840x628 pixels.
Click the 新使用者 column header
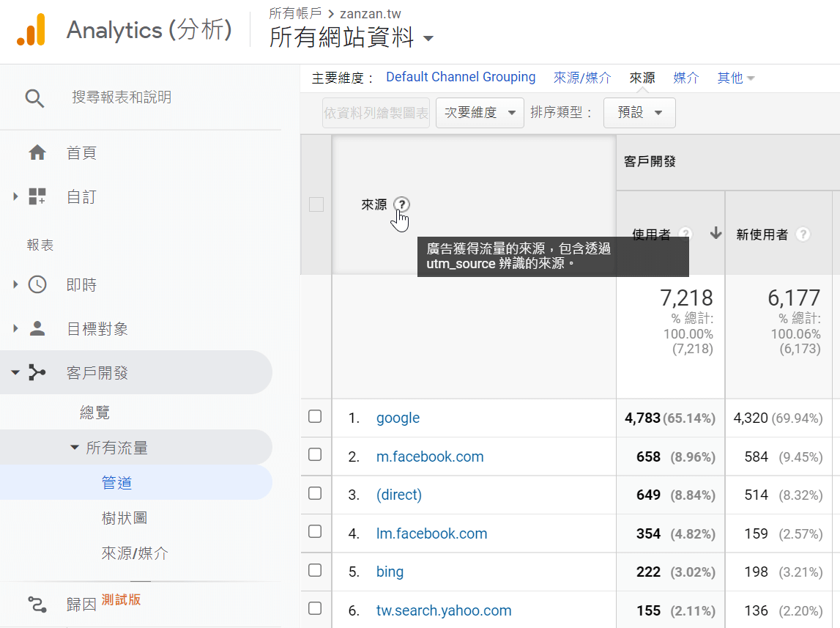[x=762, y=234]
